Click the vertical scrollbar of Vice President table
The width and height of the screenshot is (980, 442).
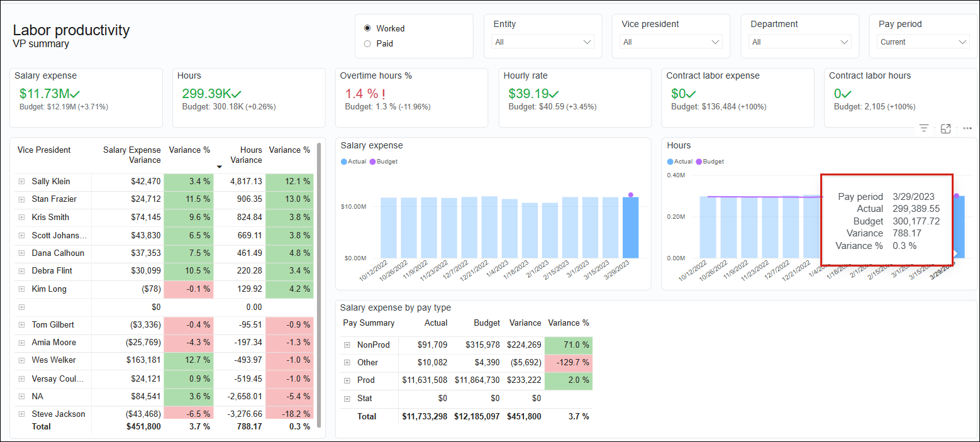[x=319, y=283]
